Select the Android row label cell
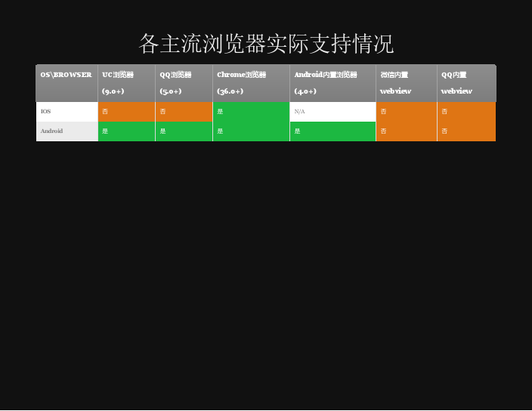The height and width of the screenshot is (411, 532). [x=66, y=131]
